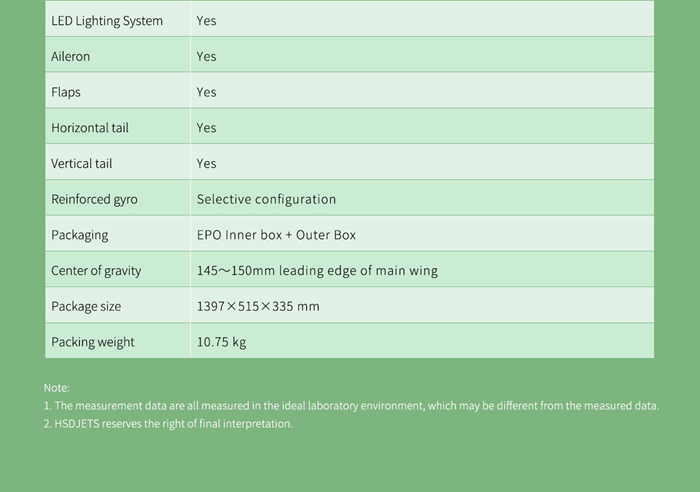700x492 pixels.
Task: Select the "Reinforced gyro" row label
Action: pos(95,199)
